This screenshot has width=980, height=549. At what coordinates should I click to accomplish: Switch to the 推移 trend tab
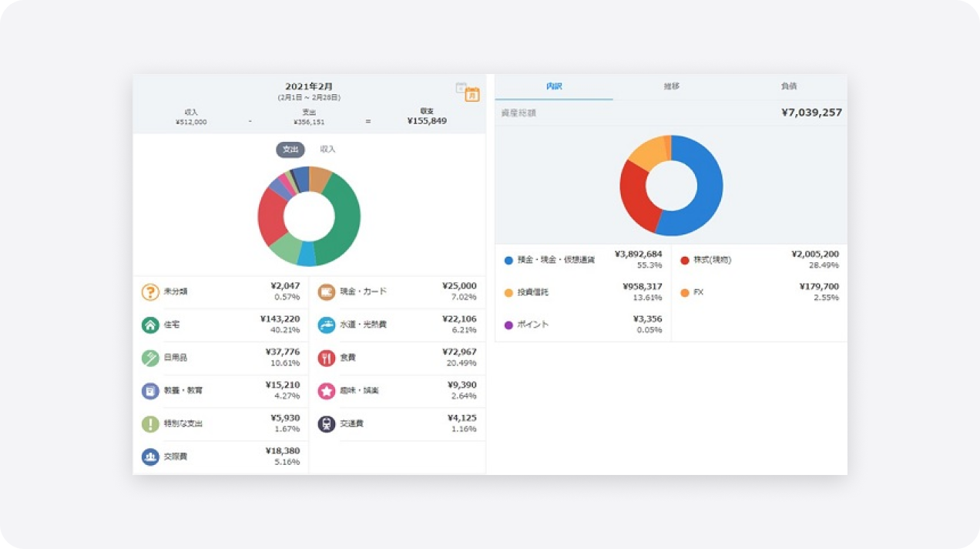coord(671,86)
